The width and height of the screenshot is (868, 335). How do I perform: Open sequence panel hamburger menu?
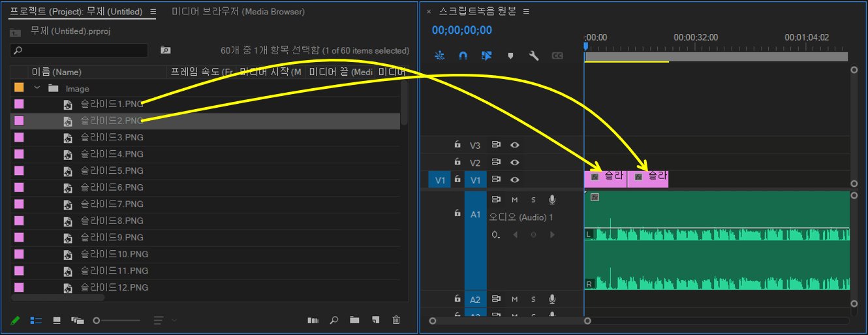526,12
